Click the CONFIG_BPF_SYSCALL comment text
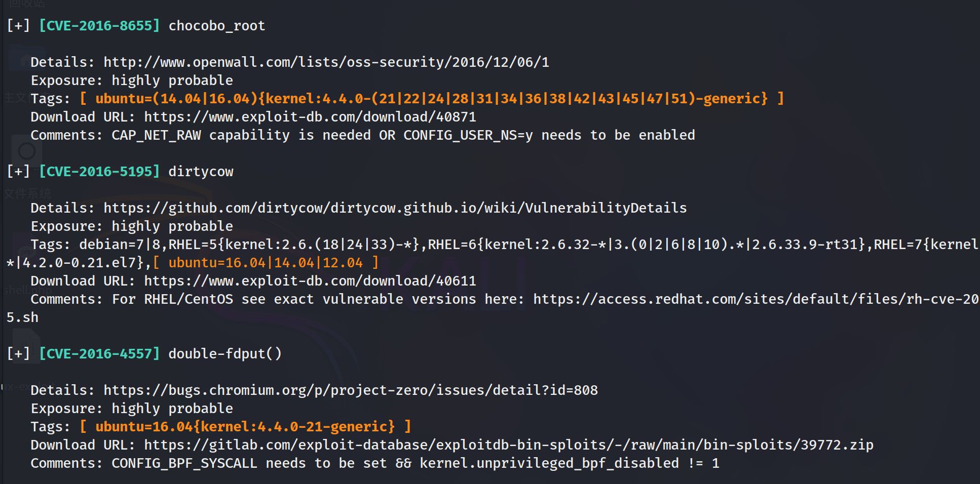Screen dimensions: 980x484 click(416, 463)
